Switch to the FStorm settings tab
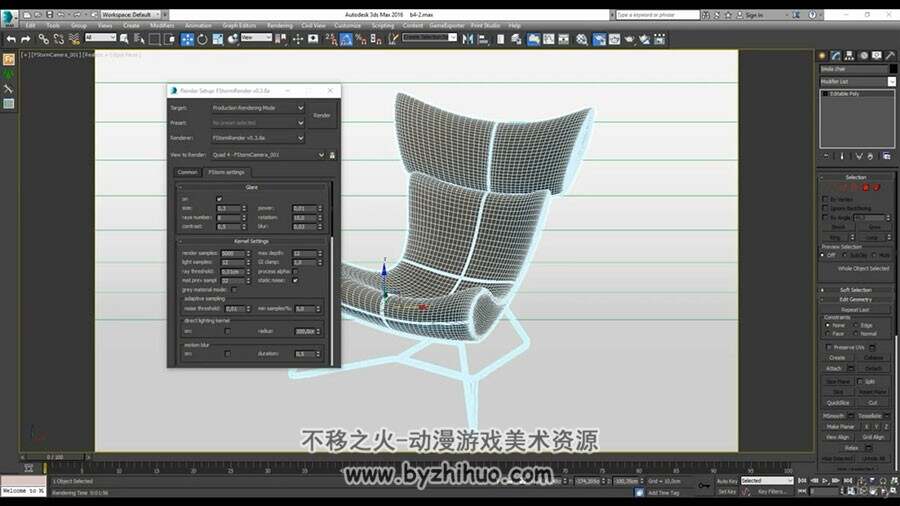Viewport: 900px width, 506px height. point(226,172)
